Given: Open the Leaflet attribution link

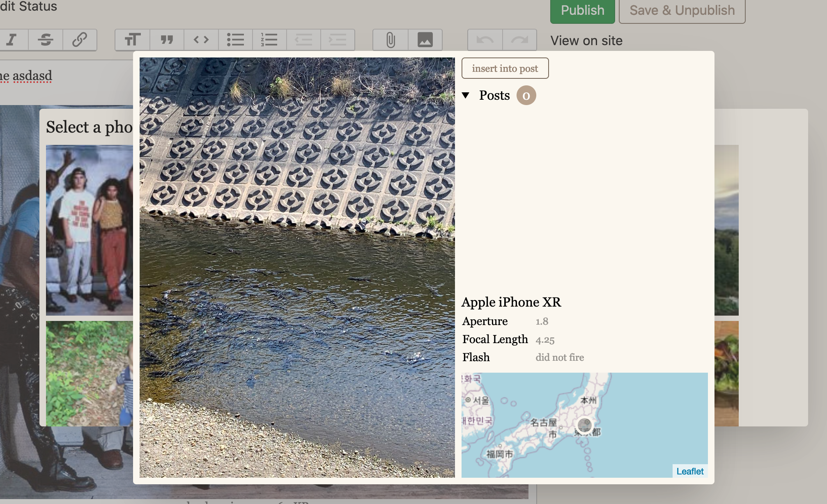Looking at the screenshot, I should tap(689, 471).
